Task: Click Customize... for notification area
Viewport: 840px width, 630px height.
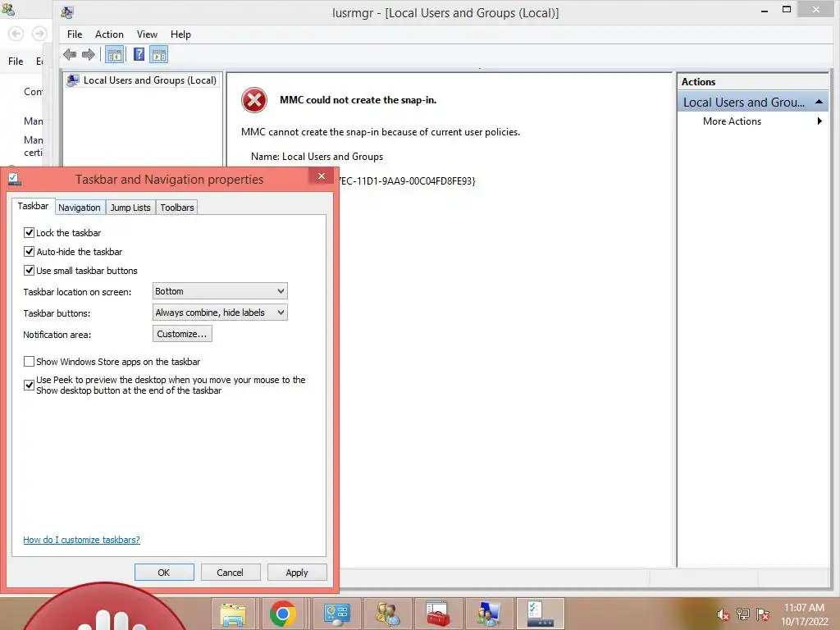Action: pos(182,334)
